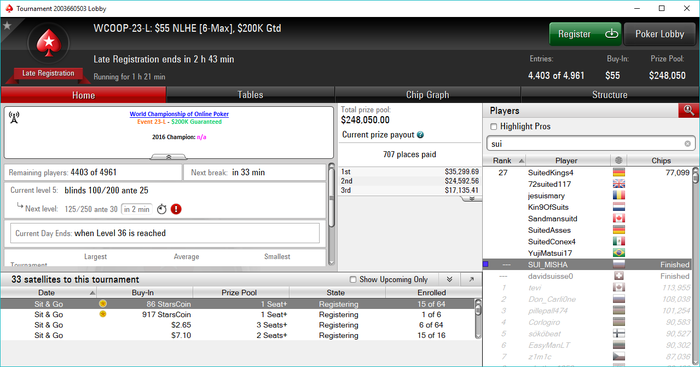700x367 pixels.
Task: Open the player search magnifier icon
Action: pos(688,110)
